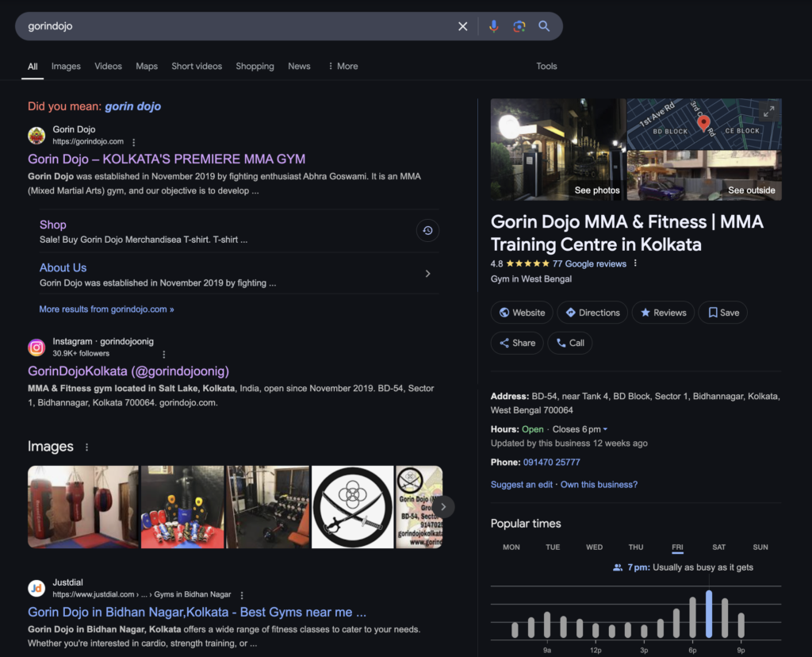Select SAT in Popular times
812x657 pixels.
(x=718, y=547)
